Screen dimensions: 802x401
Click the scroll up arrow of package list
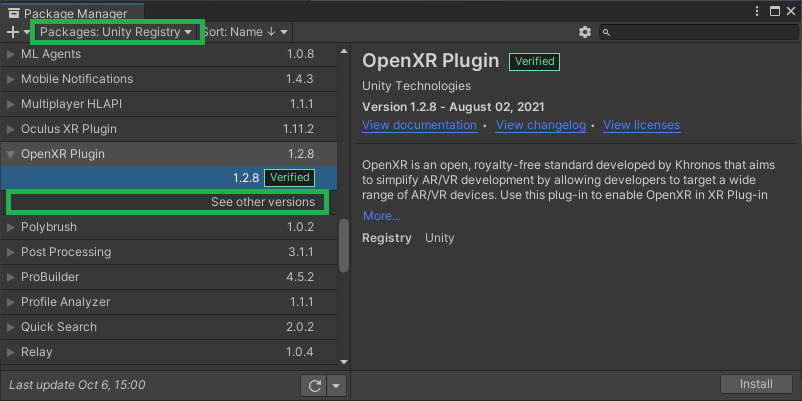pos(344,51)
